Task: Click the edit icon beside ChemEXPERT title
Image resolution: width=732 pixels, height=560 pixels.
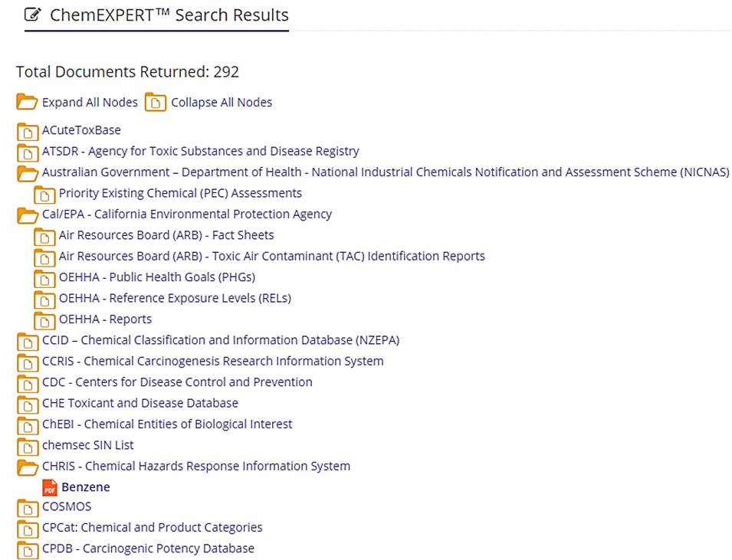Action: (x=33, y=15)
